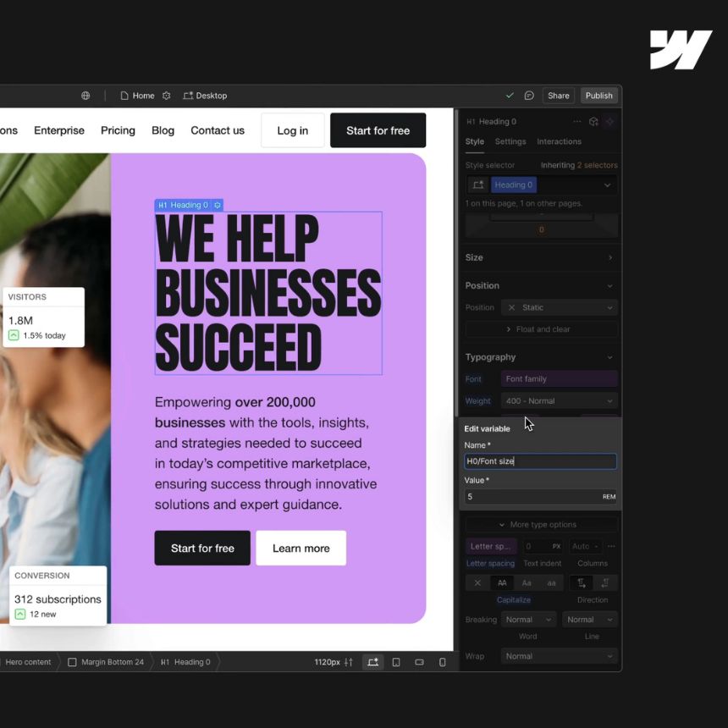The image size is (728, 728).
Task: Click the Publish button
Action: coord(598,96)
